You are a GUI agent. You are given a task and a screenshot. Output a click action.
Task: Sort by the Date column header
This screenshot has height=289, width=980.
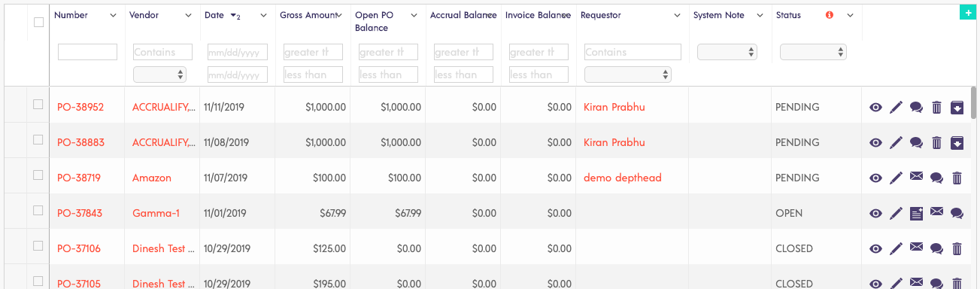pos(213,15)
